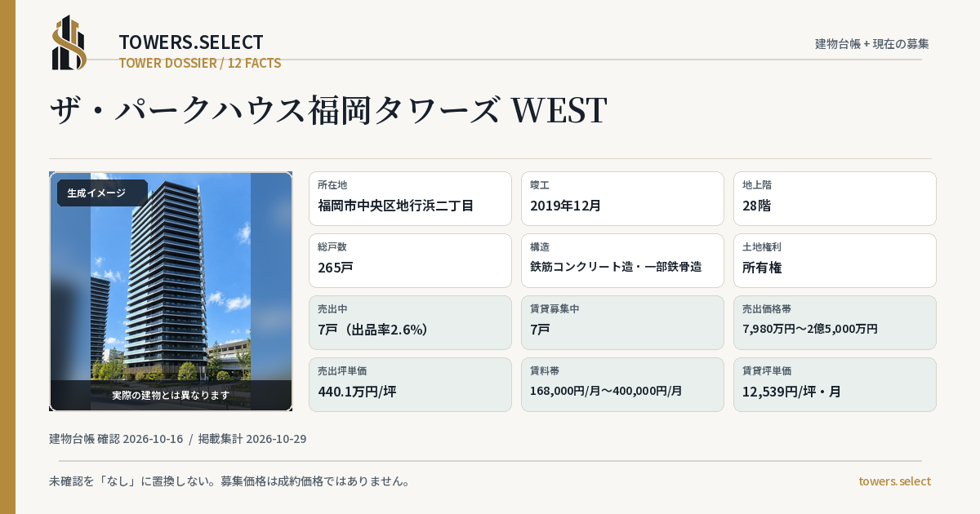Click the 建物台帳 確認 2026-10-16 date text

[116, 439]
